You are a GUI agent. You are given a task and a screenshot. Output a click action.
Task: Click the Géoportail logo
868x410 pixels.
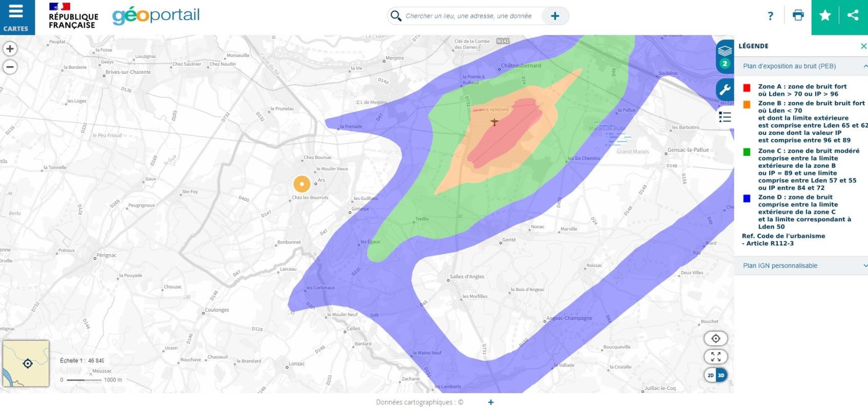pyautogui.click(x=156, y=16)
